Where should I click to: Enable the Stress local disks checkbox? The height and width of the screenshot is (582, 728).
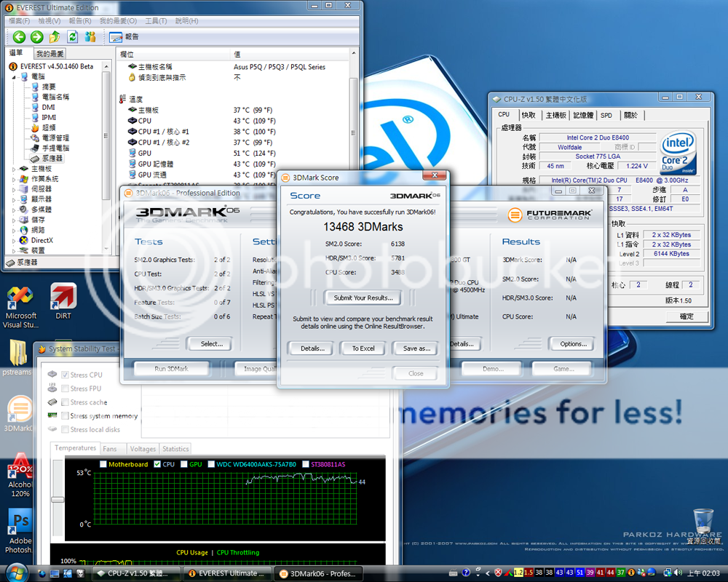tap(65, 429)
